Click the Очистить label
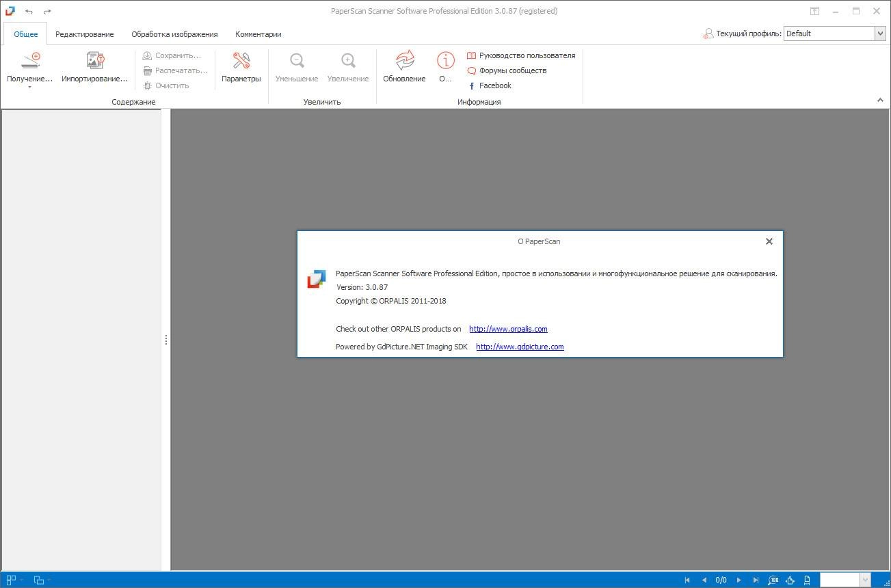Screen dimensions: 891x588 (172, 85)
